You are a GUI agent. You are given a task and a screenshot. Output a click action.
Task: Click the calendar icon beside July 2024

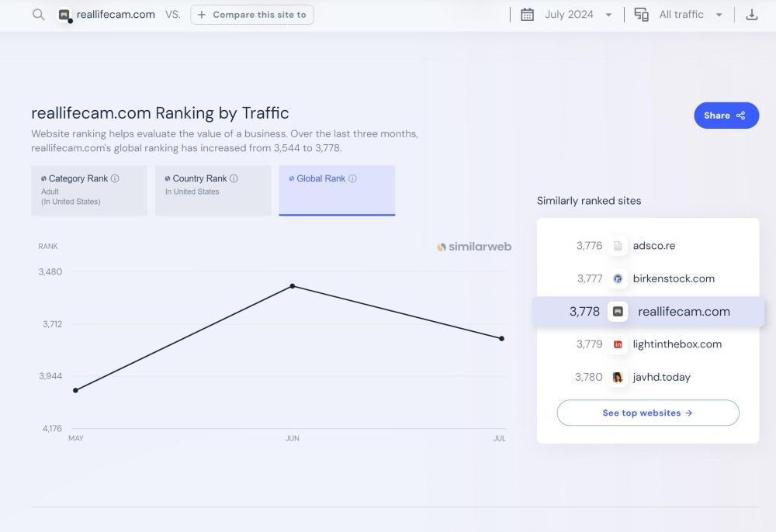pyautogui.click(x=527, y=15)
